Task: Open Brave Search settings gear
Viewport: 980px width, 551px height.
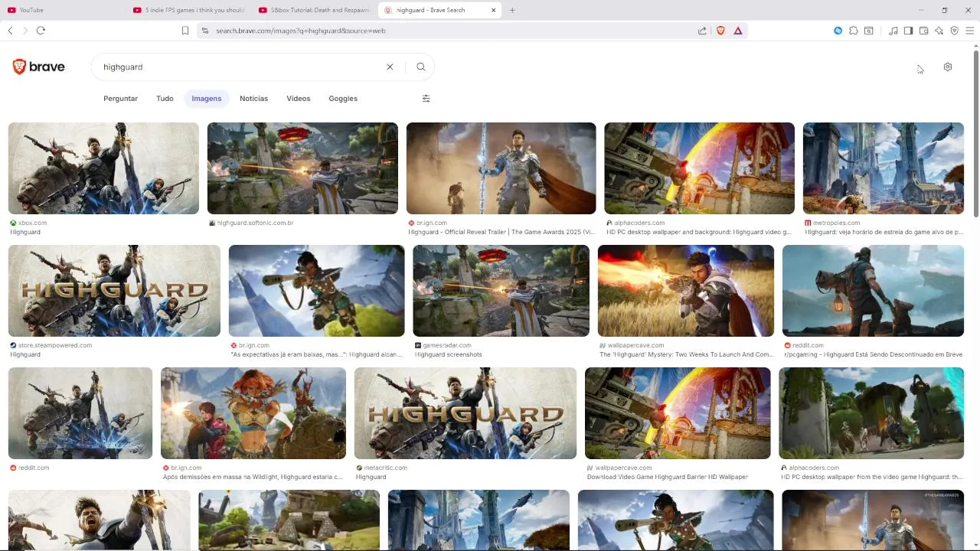Action: [948, 67]
